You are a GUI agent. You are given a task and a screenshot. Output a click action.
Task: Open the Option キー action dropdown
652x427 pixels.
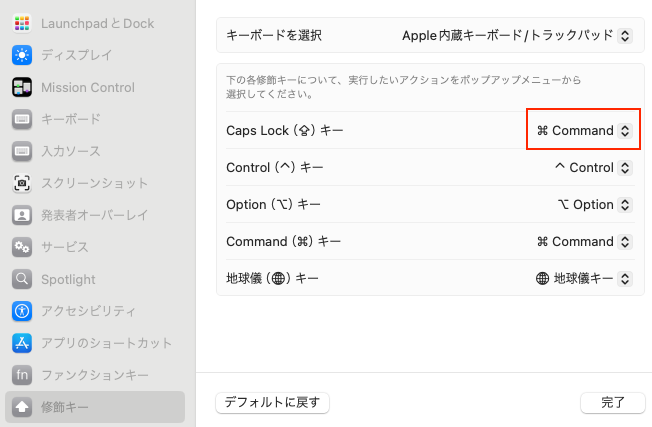(x=594, y=205)
